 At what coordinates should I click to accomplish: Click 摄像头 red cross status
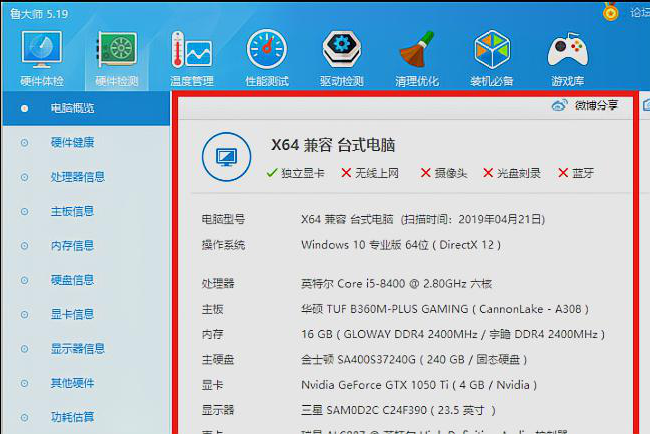(444, 173)
